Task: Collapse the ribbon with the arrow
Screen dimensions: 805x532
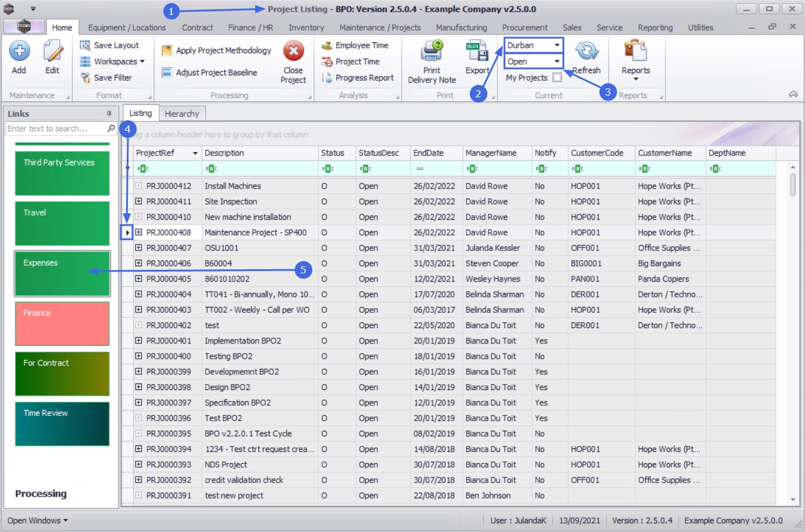Action: [x=793, y=94]
